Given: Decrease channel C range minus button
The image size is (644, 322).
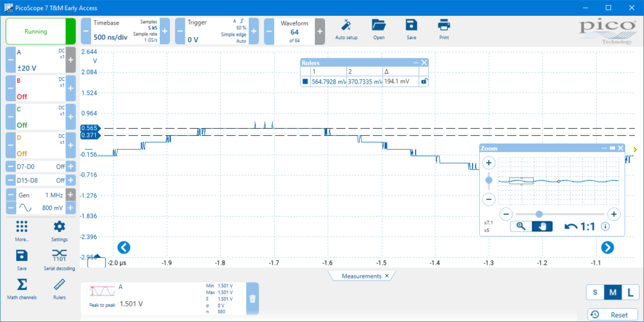Looking at the screenshot, I should (x=11, y=116).
